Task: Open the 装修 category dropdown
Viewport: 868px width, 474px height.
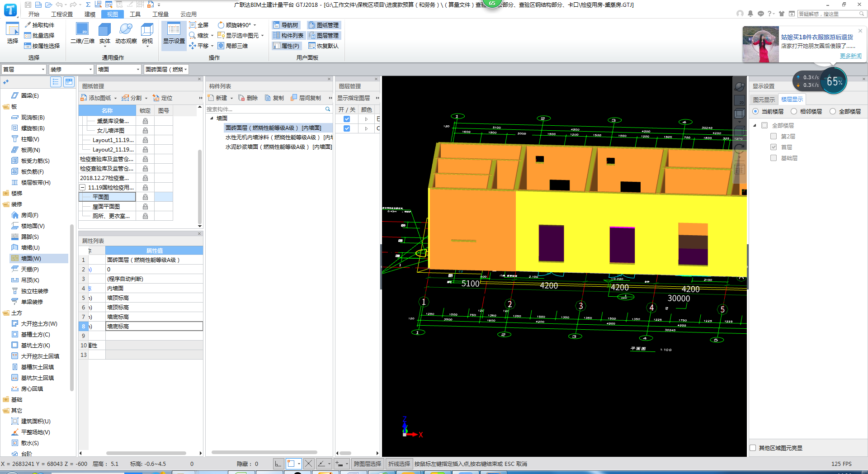Action: click(x=71, y=69)
